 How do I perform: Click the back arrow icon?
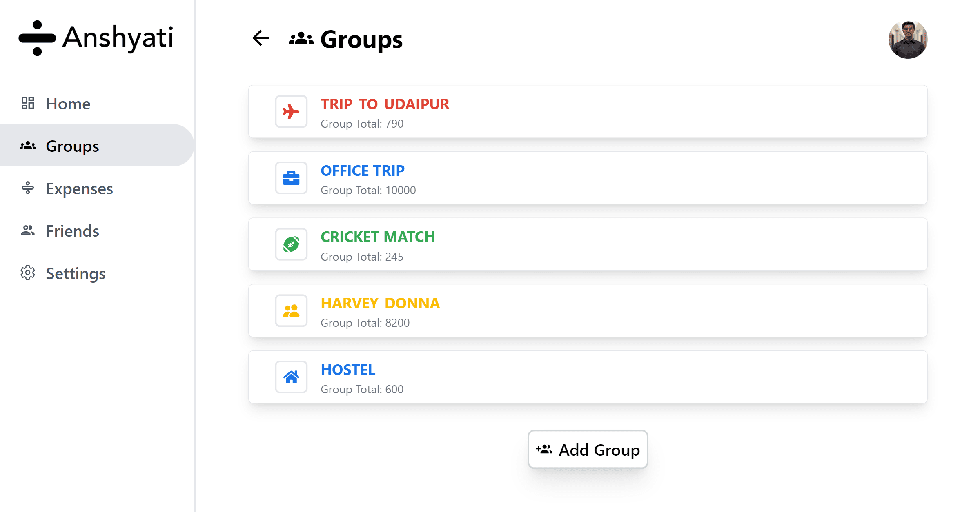pyautogui.click(x=261, y=38)
